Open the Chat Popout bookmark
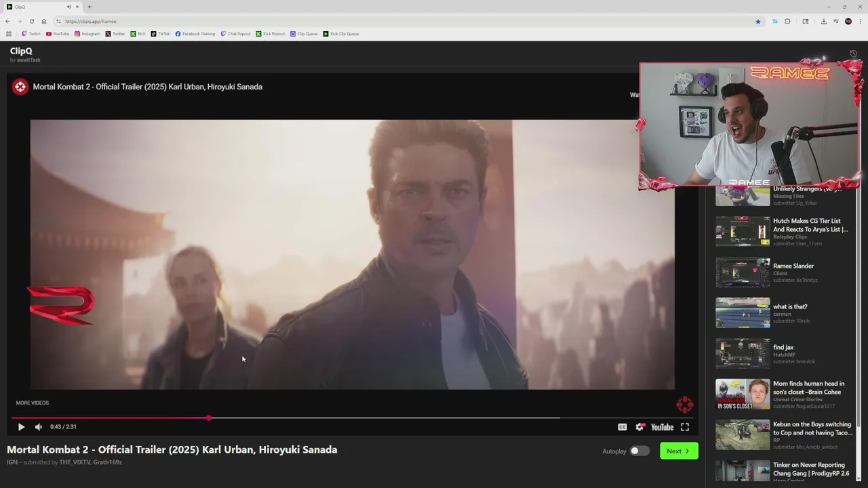Image resolution: width=868 pixels, height=488 pixels. click(236, 34)
